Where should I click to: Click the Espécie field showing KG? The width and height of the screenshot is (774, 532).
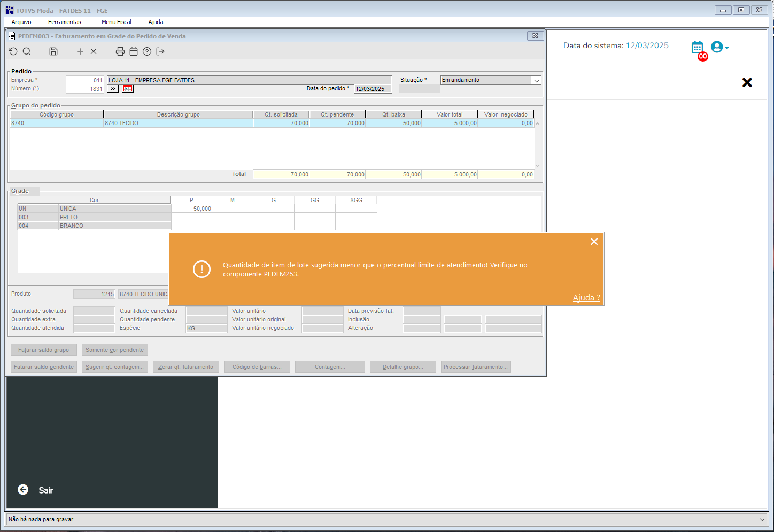pyautogui.click(x=206, y=328)
